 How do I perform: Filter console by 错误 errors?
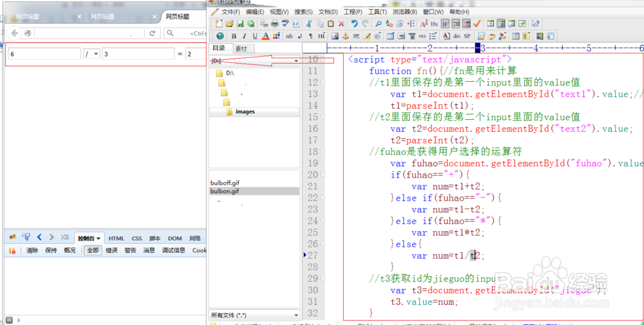click(111, 250)
